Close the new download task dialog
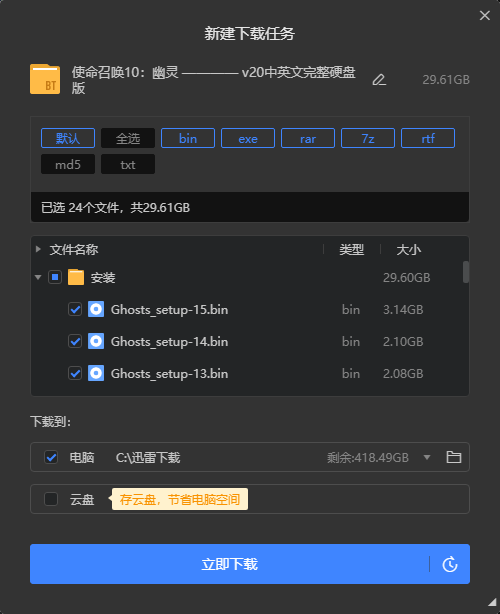 click(x=485, y=15)
